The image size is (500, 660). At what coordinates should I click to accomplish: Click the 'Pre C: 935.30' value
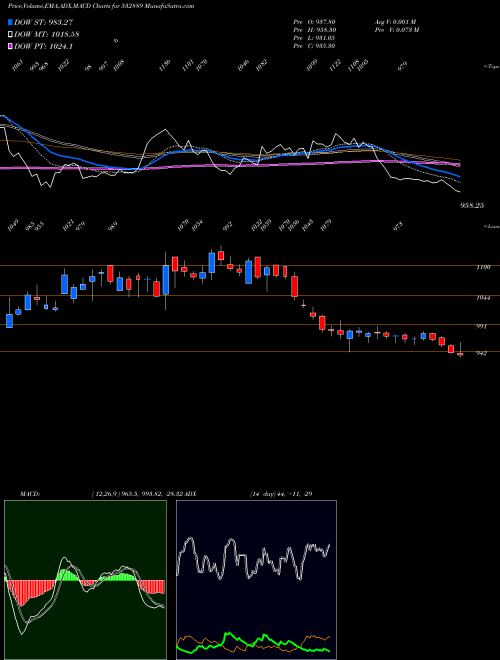click(314, 46)
